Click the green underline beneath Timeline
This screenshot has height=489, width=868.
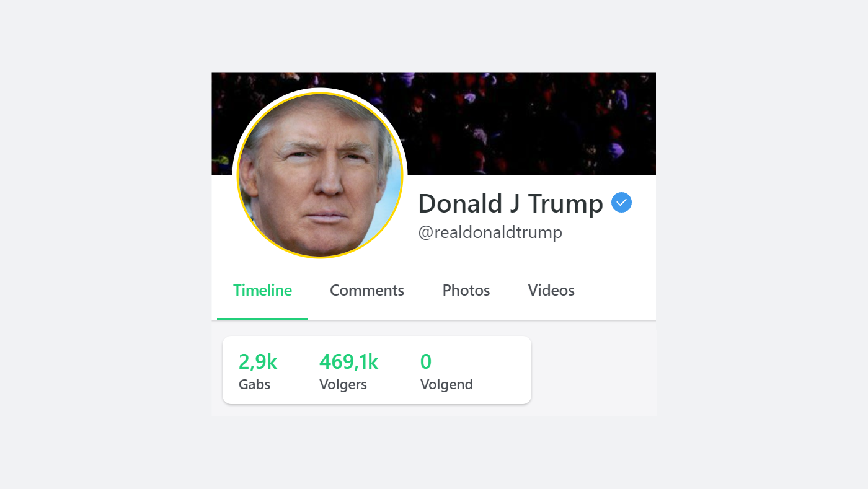click(x=262, y=318)
